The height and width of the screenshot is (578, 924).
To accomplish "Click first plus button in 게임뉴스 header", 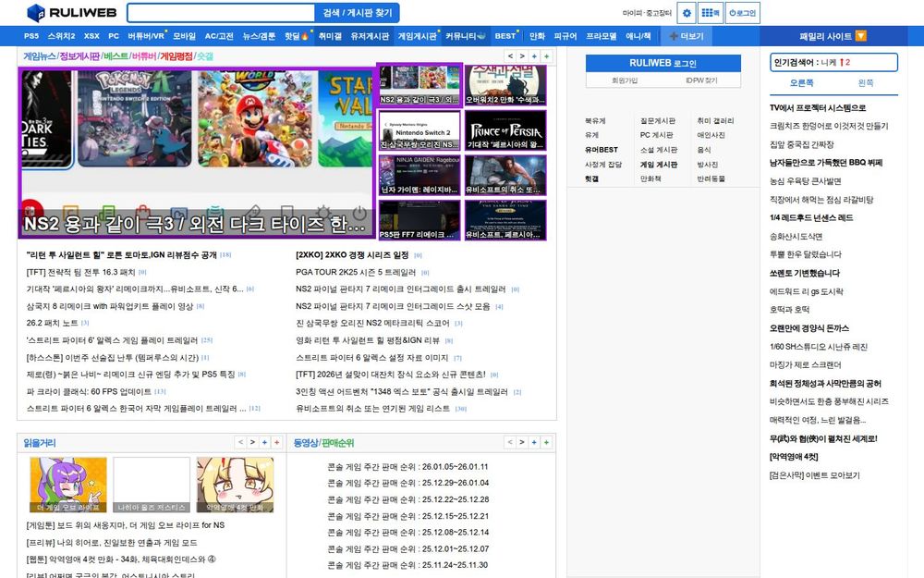I will [534, 56].
